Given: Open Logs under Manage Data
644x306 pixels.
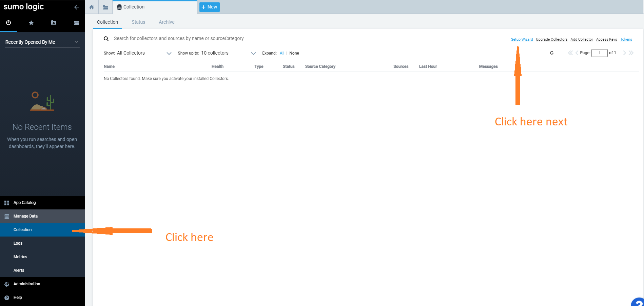Looking at the screenshot, I should pos(42,243).
